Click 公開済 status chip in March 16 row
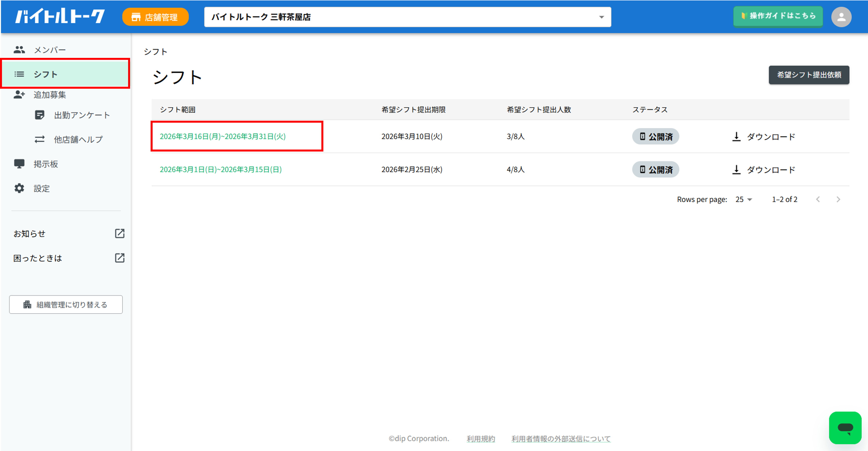Screen dimensions: 868x451 point(655,137)
